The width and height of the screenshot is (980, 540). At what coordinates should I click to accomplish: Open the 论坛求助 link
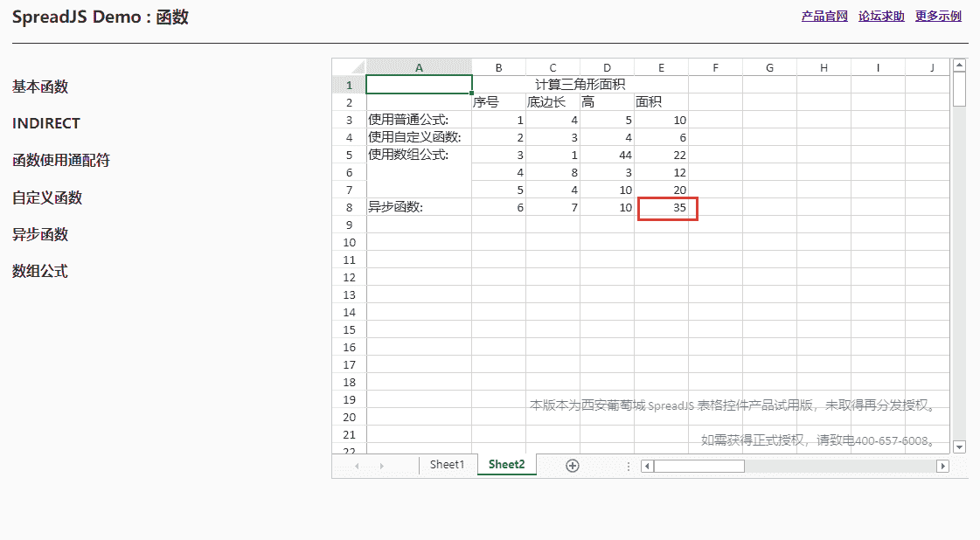point(881,17)
